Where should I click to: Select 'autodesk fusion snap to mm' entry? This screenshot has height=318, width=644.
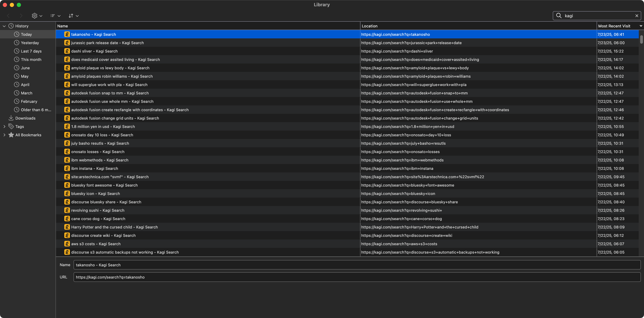coord(347,93)
